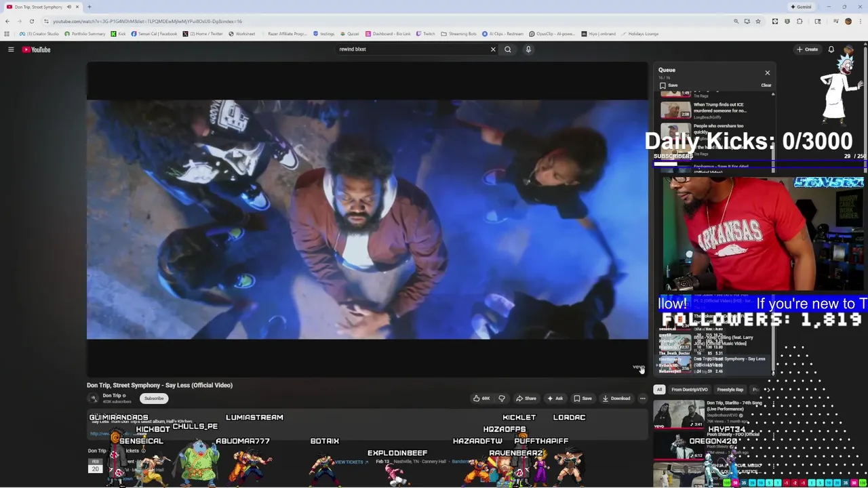868x488 pixels.
Task: Subscribe to Don Trip channel
Action: [x=154, y=399]
